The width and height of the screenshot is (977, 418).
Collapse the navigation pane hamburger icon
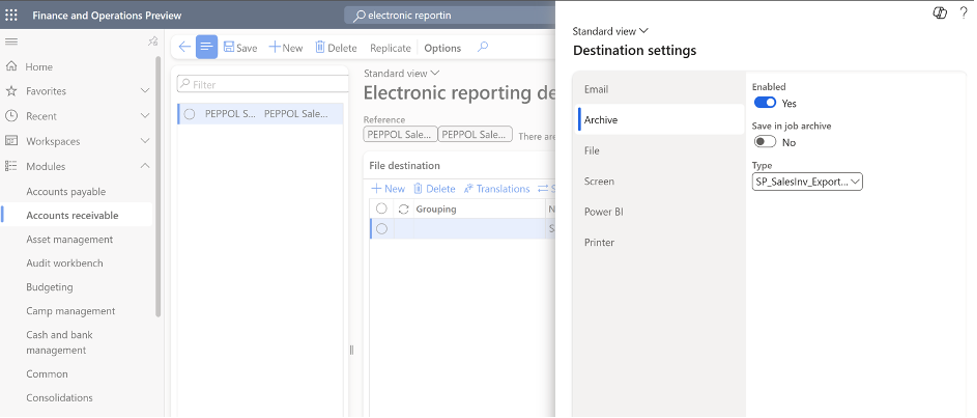pyautogui.click(x=11, y=42)
